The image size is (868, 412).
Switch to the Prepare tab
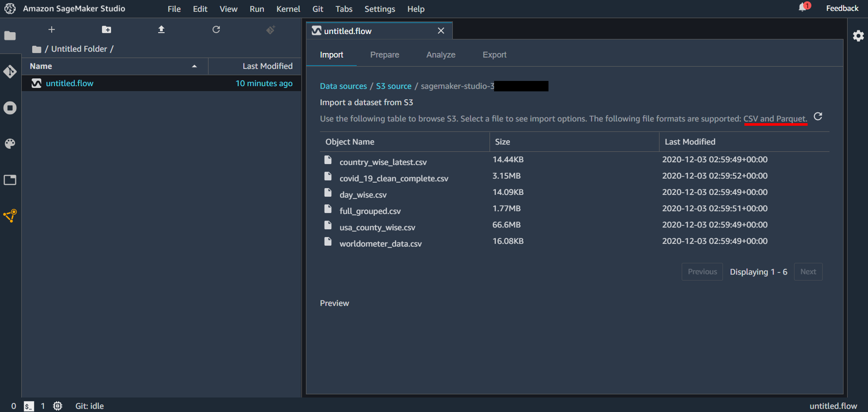(385, 55)
